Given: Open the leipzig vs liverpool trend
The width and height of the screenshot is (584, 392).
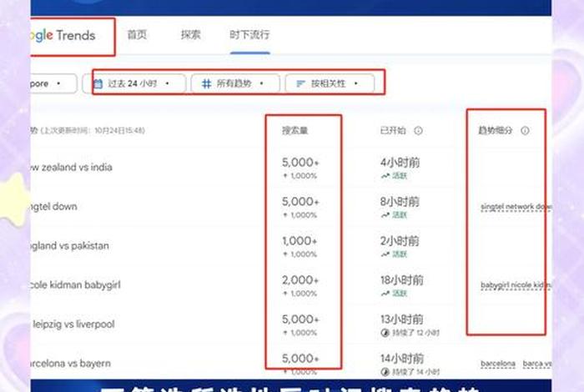Looking at the screenshot, I should [73, 324].
